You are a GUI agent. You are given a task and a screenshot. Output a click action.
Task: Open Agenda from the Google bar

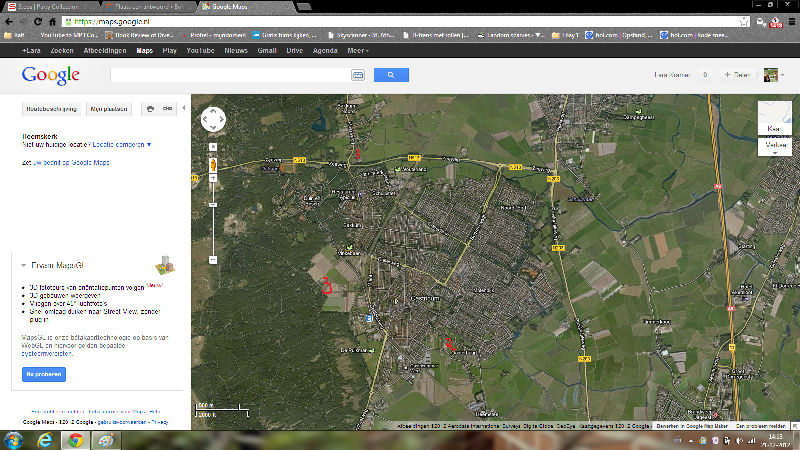pos(325,51)
